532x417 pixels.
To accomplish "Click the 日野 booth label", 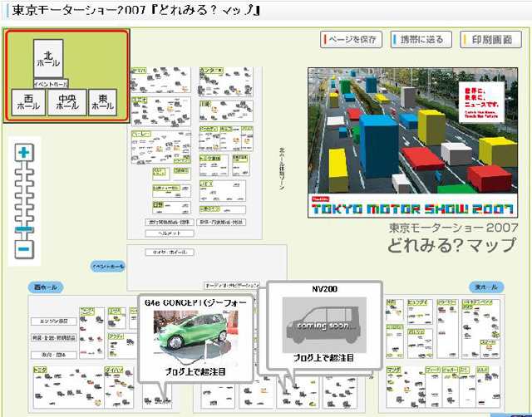I will (158, 205).
